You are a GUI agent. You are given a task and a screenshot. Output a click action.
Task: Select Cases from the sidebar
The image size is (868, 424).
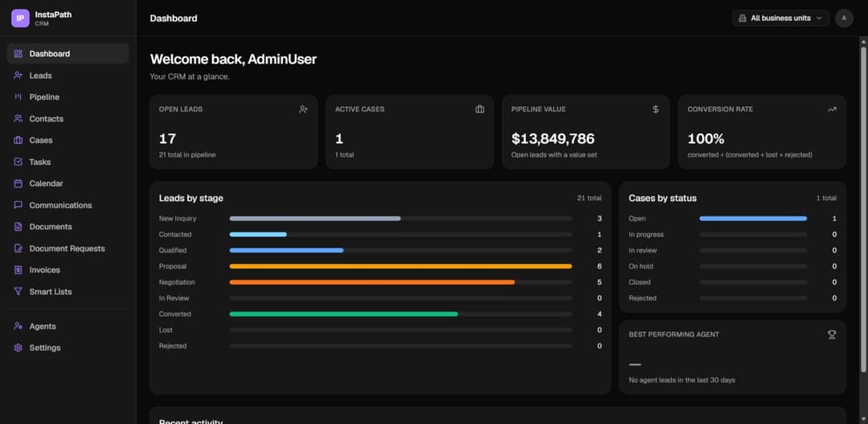(41, 140)
